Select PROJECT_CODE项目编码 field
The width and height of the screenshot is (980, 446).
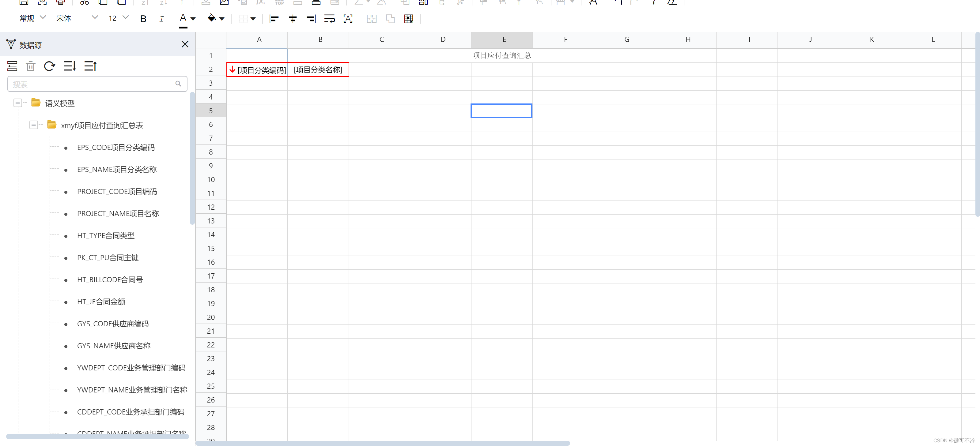click(117, 192)
